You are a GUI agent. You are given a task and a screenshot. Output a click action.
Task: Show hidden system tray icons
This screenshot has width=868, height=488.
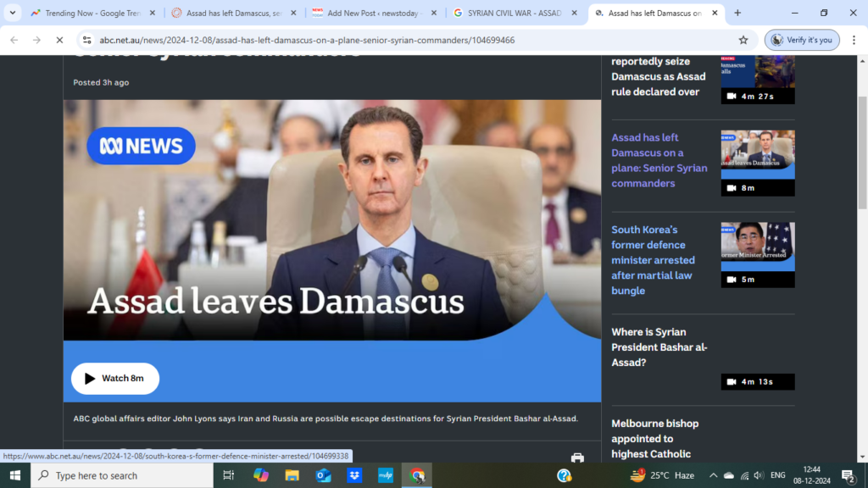click(x=713, y=475)
